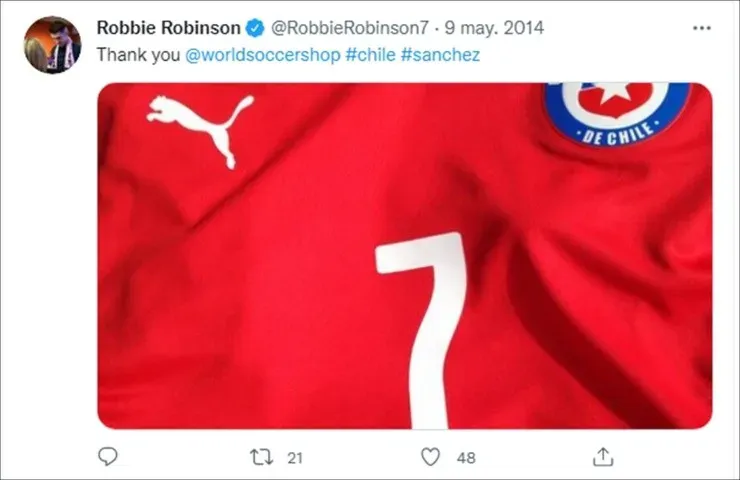Like the tweet with the heart icon
The image size is (740, 480).
tap(430, 457)
